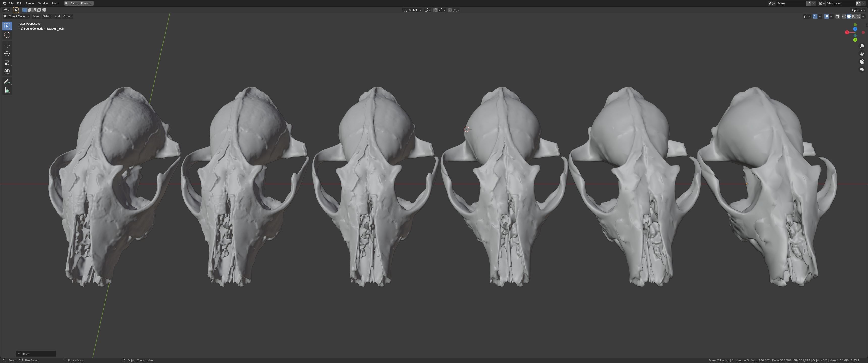Switch to Solid viewport shading
The height and width of the screenshot is (363, 868).
[x=849, y=16]
